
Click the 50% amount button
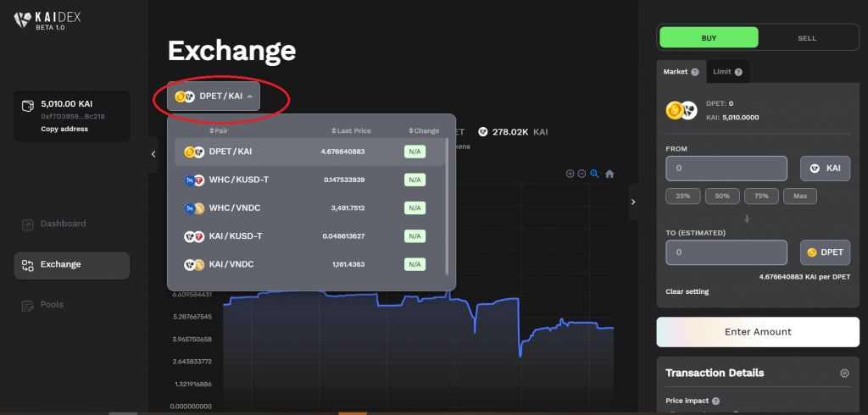pos(722,196)
